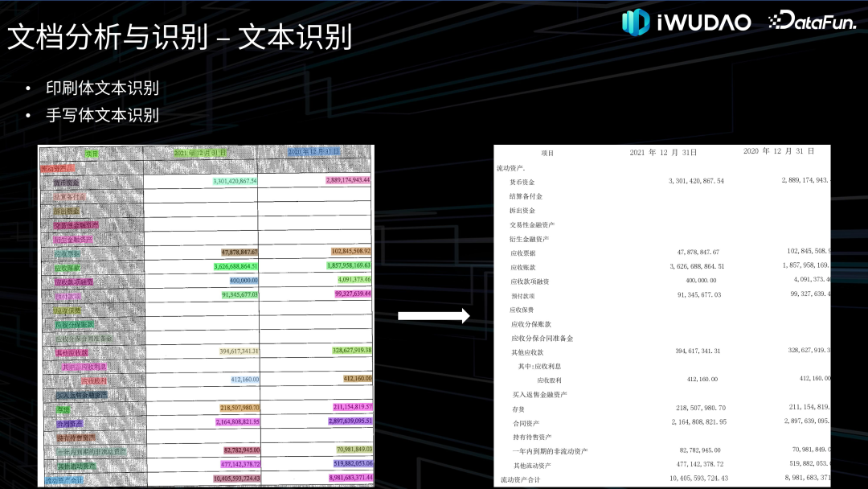Image resolution: width=868 pixels, height=489 pixels.
Task: Select the 应收票据 row label in the right table
Action: 526,253
